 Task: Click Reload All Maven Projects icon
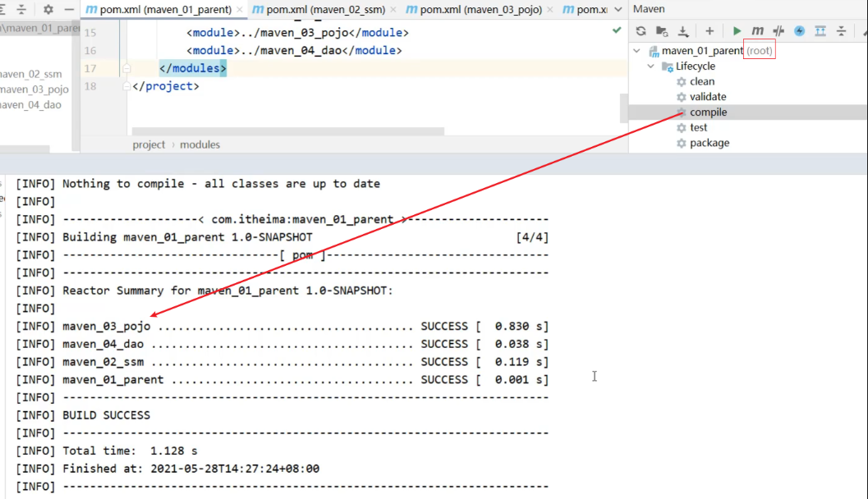(641, 31)
